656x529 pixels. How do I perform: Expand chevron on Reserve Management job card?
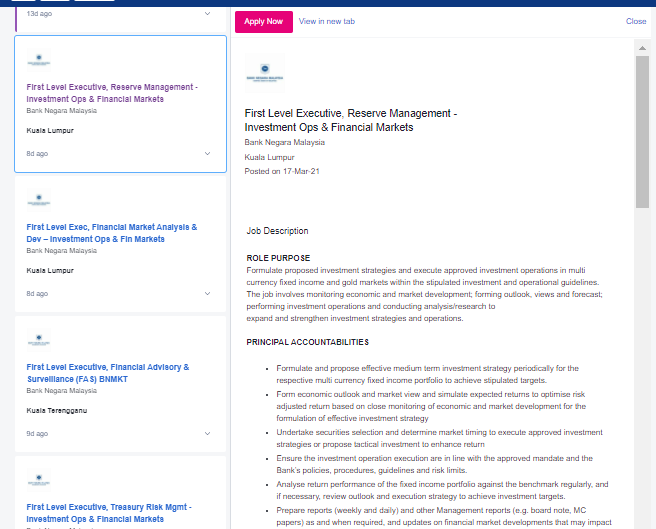tap(208, 154)
